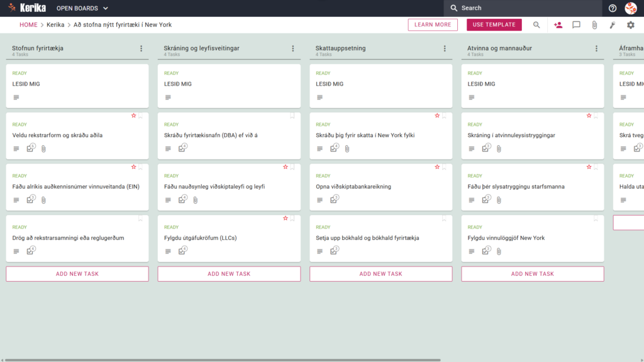This screenshot has height=362, width=644.
Task: Open the board chat icon
Action: 576,25
